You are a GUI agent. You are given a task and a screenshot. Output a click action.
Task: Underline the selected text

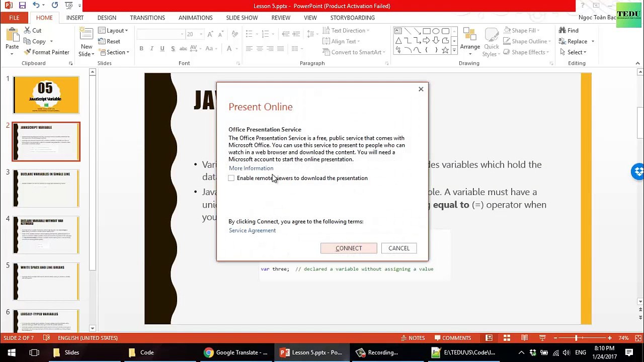pyautogui.click(x=162, y=49)
